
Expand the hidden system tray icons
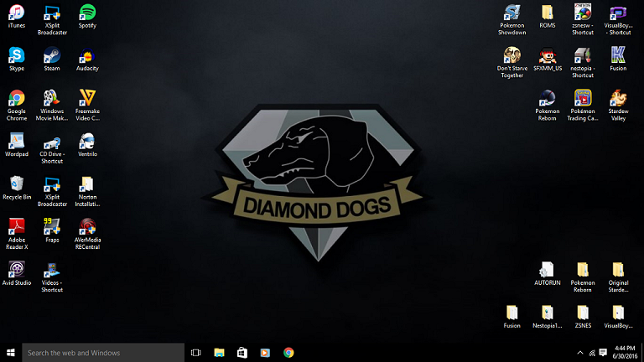(580, 353)
